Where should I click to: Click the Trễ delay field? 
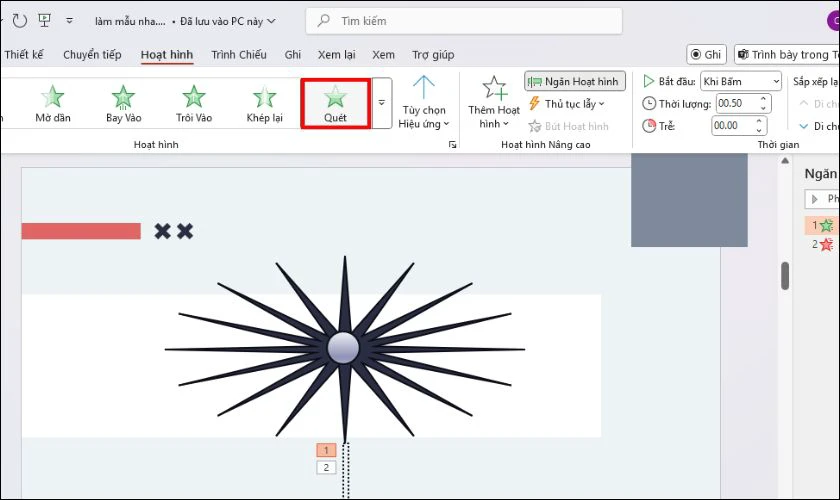(x=732, y=126)
